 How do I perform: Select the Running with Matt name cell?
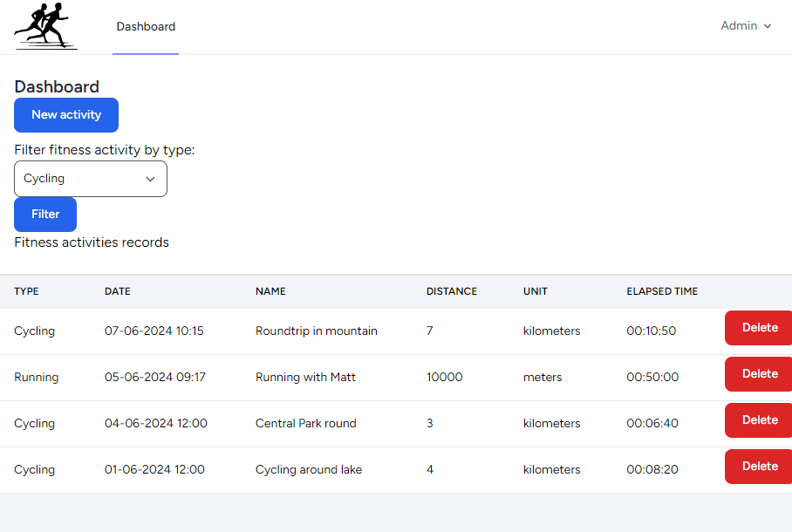305,378
